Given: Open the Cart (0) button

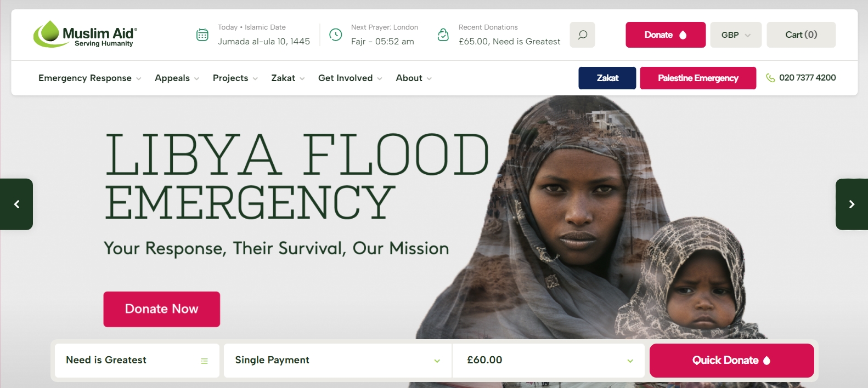Looking at the screenshot, I should (x=801, y=35).
